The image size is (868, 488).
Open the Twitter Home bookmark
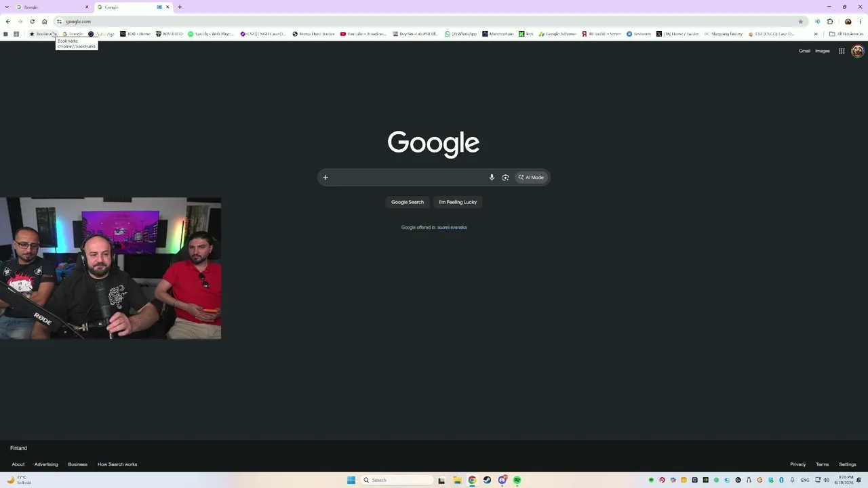pyautogui.click(x=677, y=34)
